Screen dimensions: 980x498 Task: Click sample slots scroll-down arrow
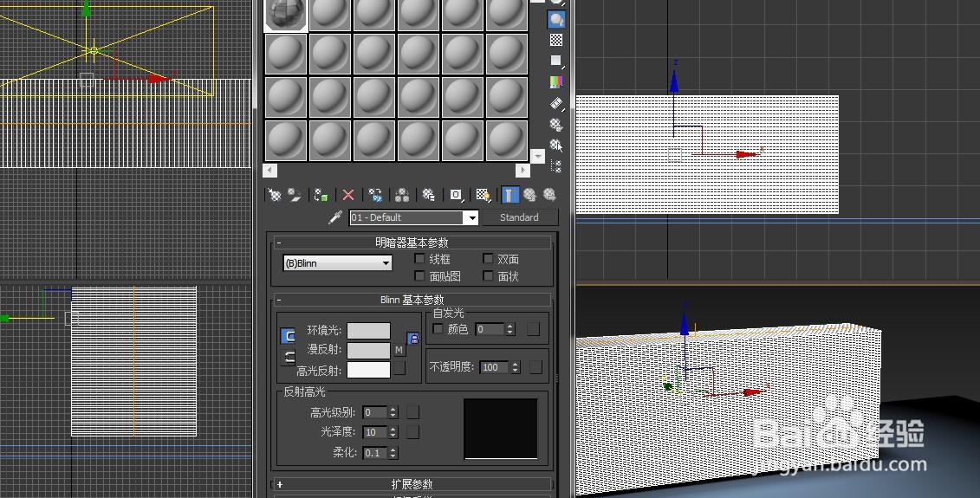pyautogui.click(x=537, y=156)
